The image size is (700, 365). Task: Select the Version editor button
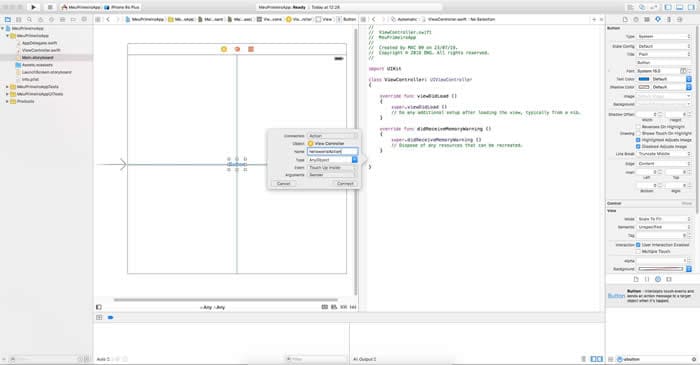654,7
